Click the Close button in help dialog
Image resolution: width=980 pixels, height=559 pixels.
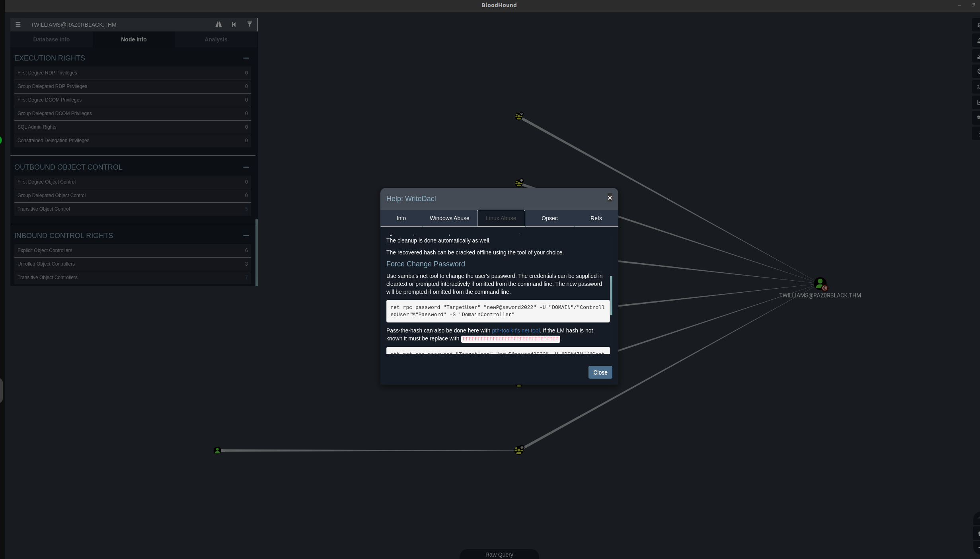[x=600, y=372]
